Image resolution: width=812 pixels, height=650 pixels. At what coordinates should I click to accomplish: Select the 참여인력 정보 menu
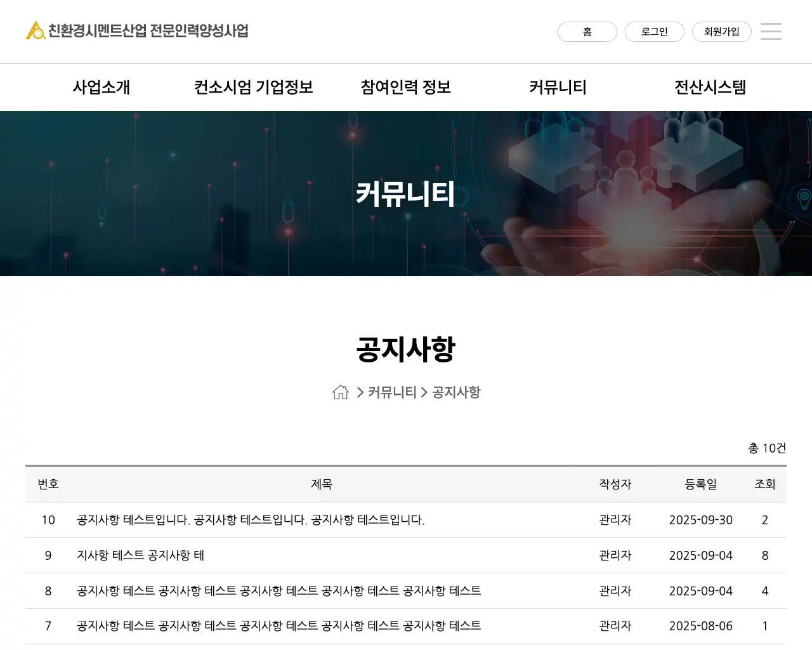tap(406, 87)
